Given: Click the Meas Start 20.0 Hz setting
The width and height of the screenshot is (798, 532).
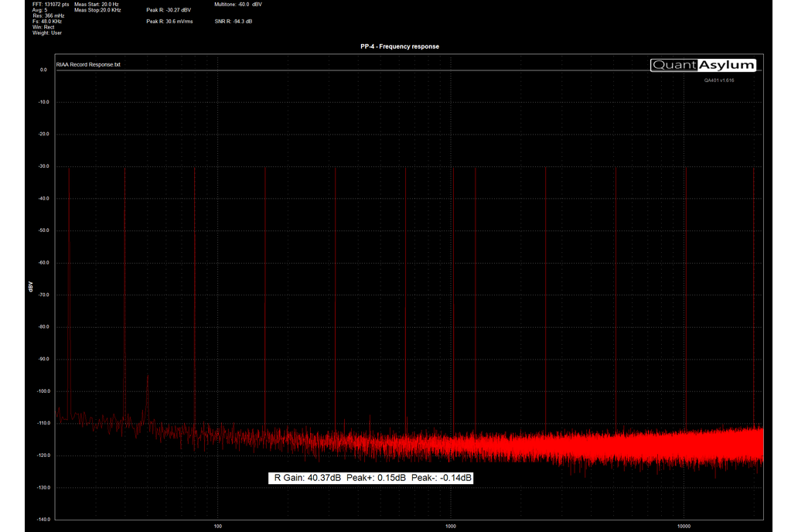Looking at the screenshot, I should tap(97, 5).
